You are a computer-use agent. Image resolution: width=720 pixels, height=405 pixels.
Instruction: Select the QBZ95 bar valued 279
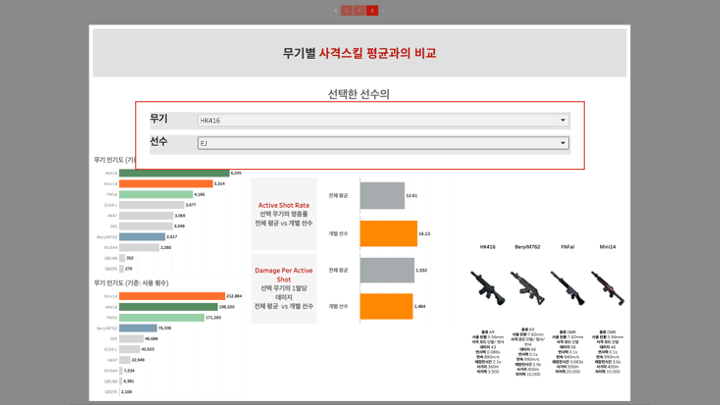click(x=122, y=269)
